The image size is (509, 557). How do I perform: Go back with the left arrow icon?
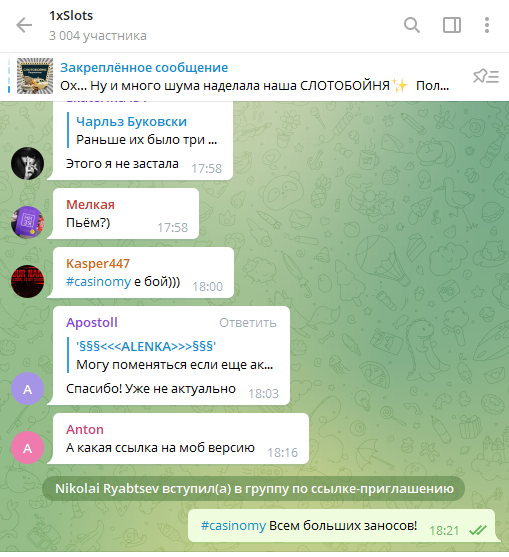[x=24, y=25]
